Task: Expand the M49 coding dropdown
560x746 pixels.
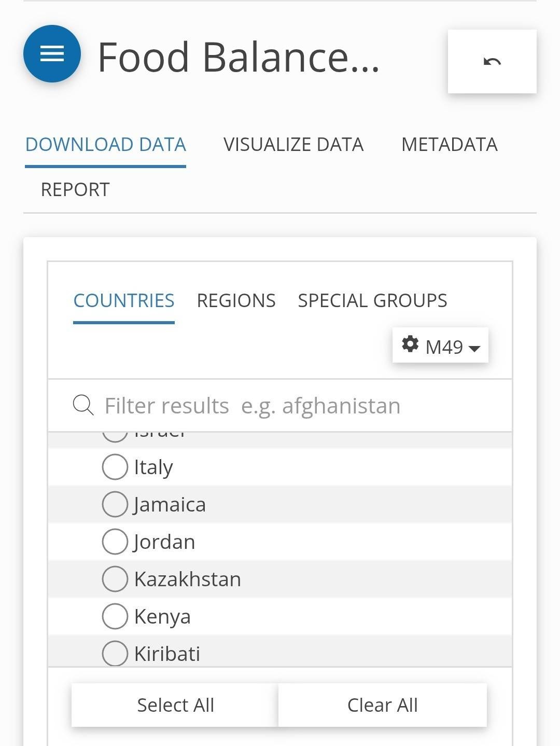Action: (440, 346)
